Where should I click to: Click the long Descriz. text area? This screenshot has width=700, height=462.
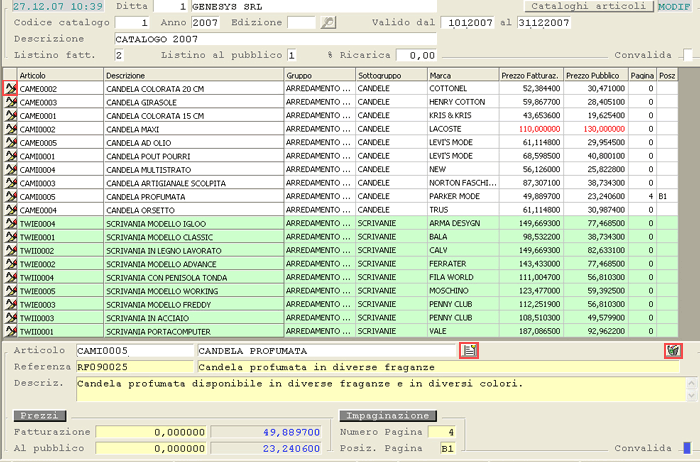point(381,389)
